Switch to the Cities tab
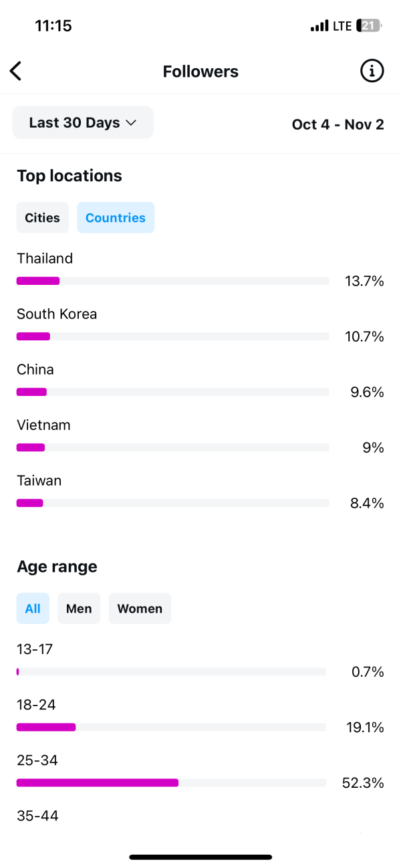 42,217
